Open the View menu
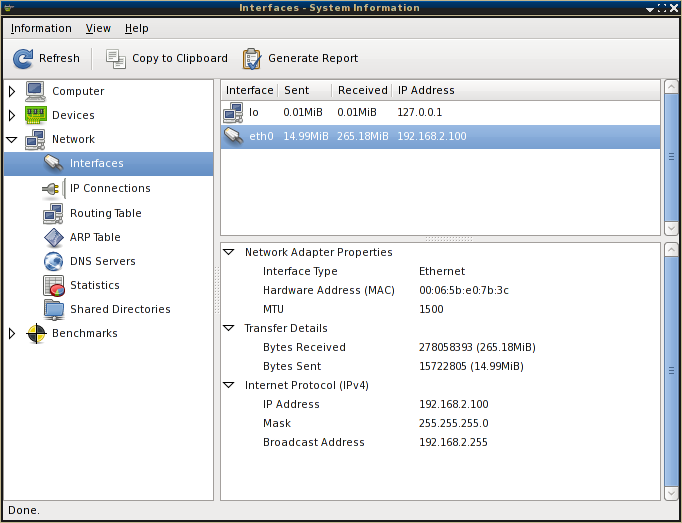This screenshot has height=523, width=682. [98, 28]
